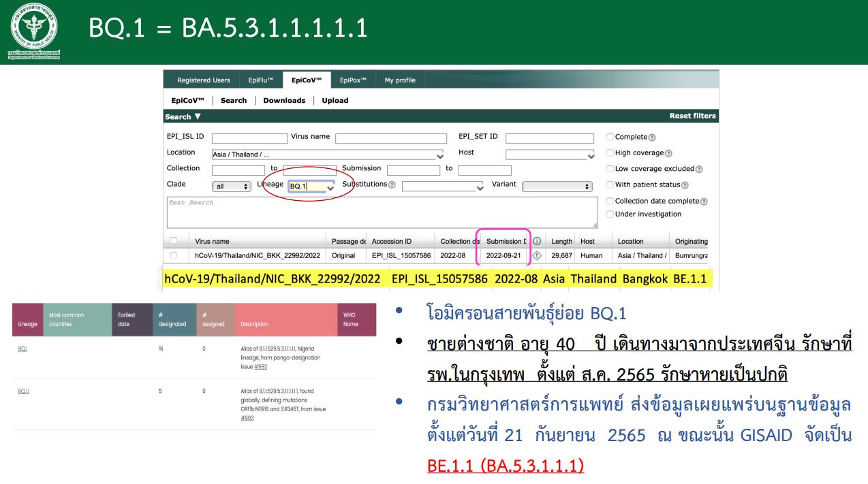Click help icon next to High coverage

668,153
